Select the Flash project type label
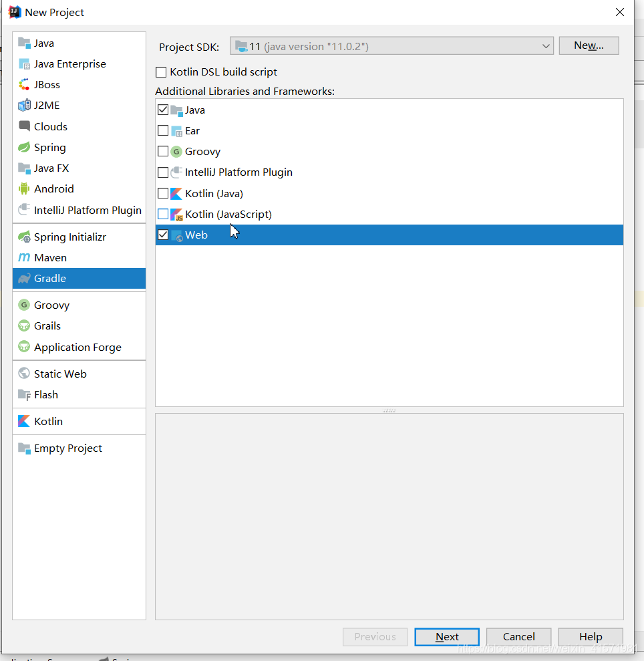Image resolution: width=644 pixels, height=661 pixels. 46,395
